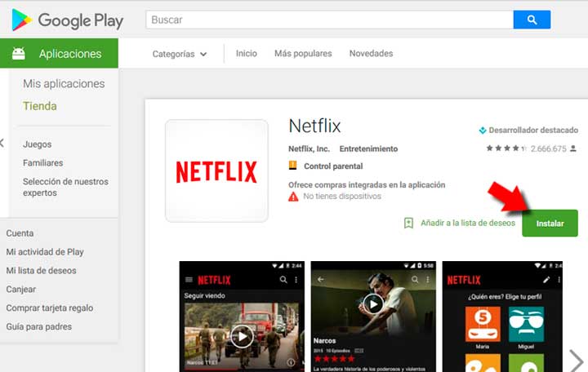This screenshot has width=588, height=372.
Task: Open the Narcos screenshot
Action: [373, 317]
